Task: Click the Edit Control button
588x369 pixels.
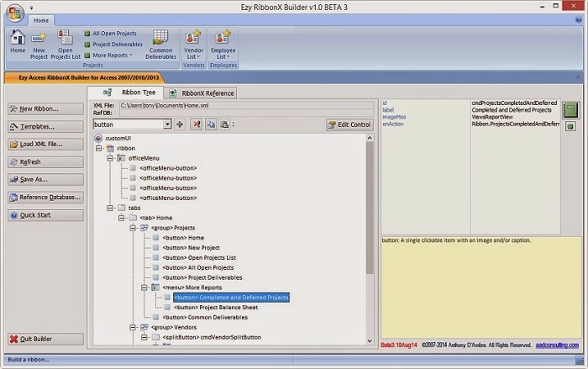Action: click(x=349, y=124)
